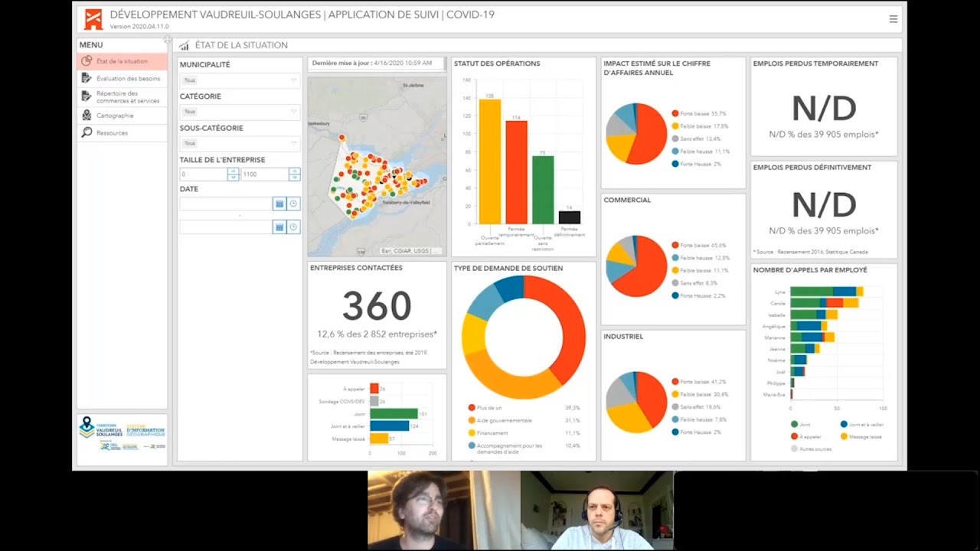The image size is (980, 551).
Task: Toggle Faible hausse 12,8% legend in Commercial chart
Action: click(x=701, y=258)
